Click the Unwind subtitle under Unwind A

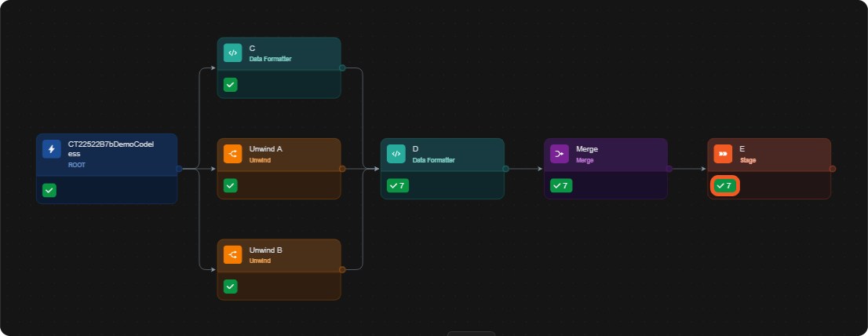pyautogui.click(x=260, y=160)
